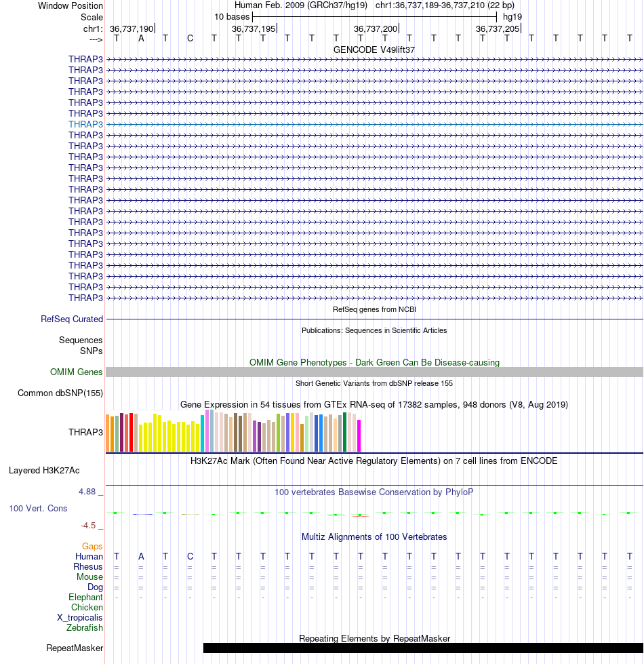Click the orange Gaps label
This screenshot has width=644, height=664.
[92, 547]
